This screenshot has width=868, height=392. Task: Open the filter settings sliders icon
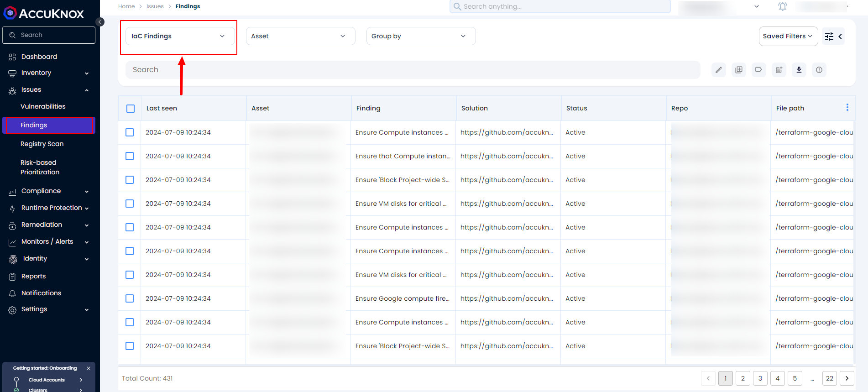[829, 37]
